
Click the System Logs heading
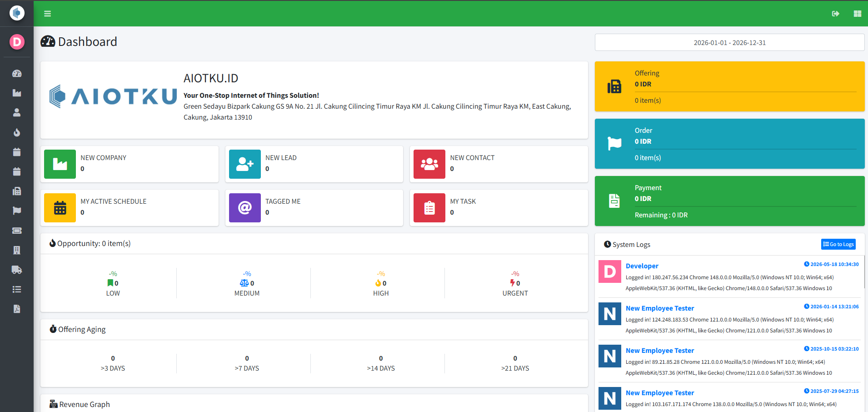pos(627,245)
